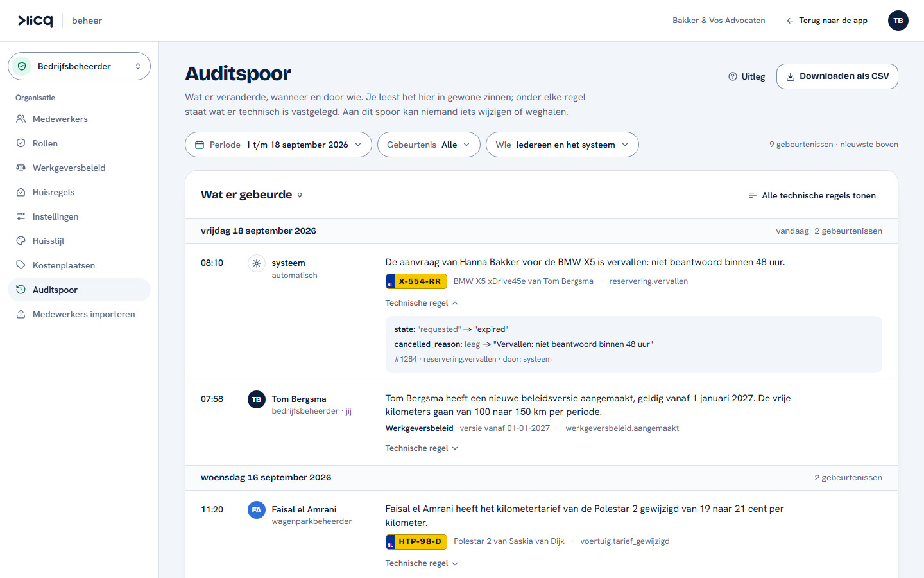Click the Bakker & Vos Advocaten organisation name
The width and height of the screenshot is (924, 578).
(719, 21)
